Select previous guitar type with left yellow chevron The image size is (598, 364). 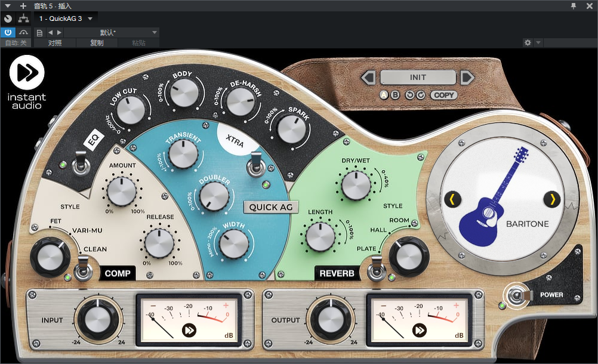pos(453,199)
